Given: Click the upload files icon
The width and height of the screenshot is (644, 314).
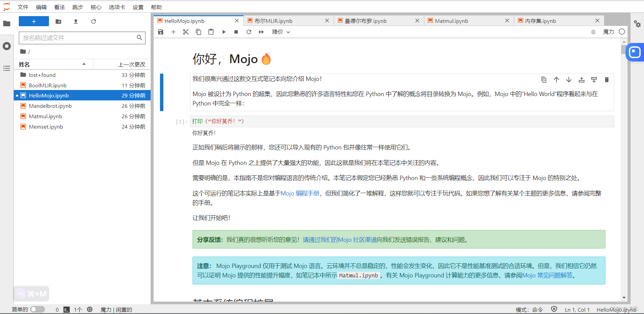Looking at the screenshot, I should 76,21.
